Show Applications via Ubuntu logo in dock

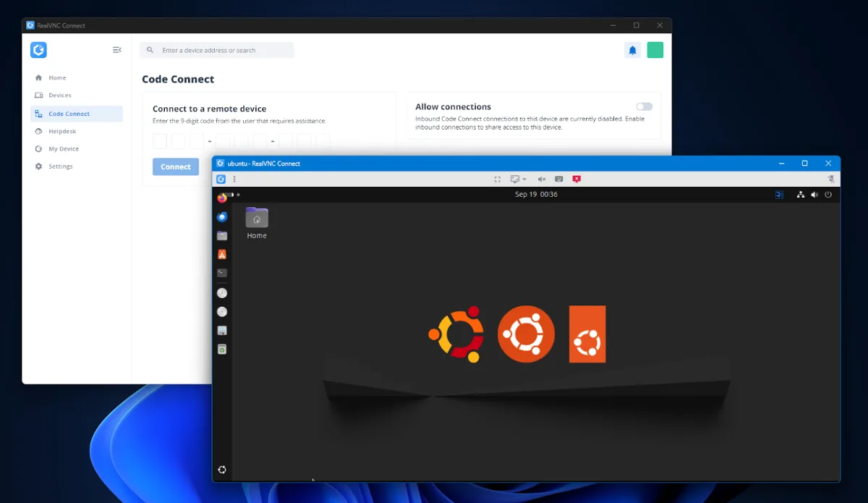222,470
